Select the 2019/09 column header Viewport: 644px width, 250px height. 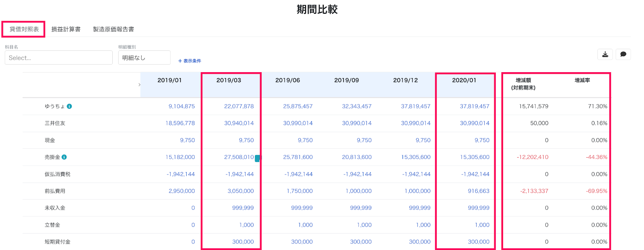tap(347, 80)
